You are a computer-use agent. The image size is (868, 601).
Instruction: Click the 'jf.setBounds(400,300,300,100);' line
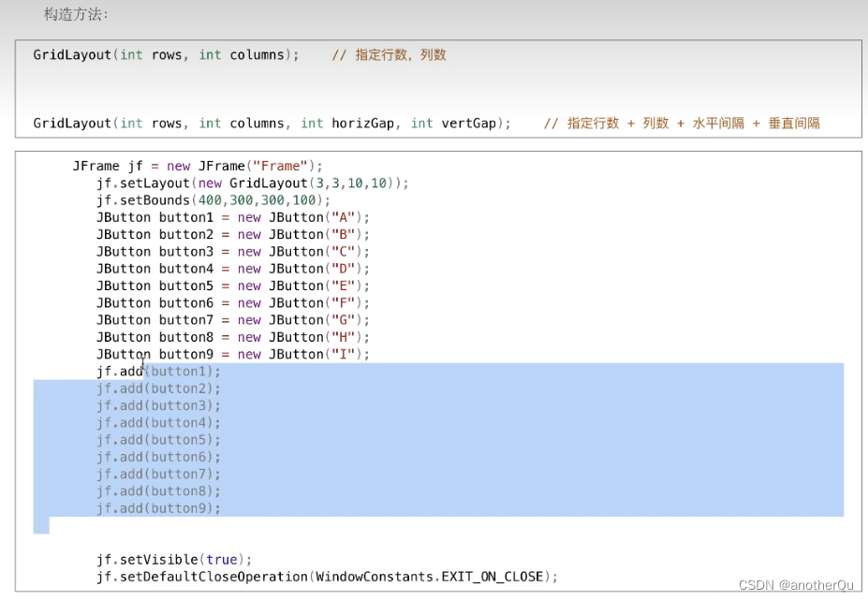(x=213, y=200)
